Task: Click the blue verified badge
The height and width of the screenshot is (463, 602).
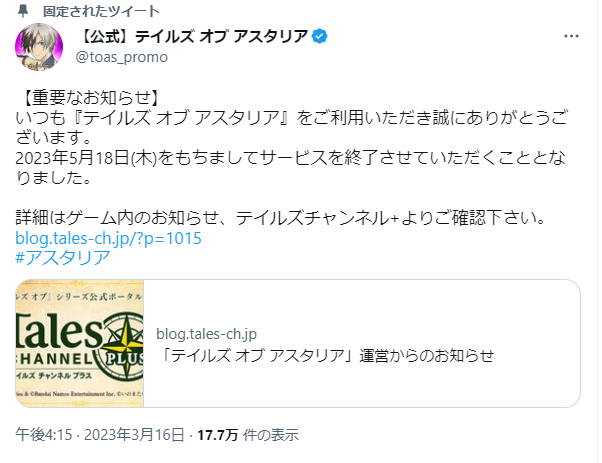Action: [x=320, y=38]
